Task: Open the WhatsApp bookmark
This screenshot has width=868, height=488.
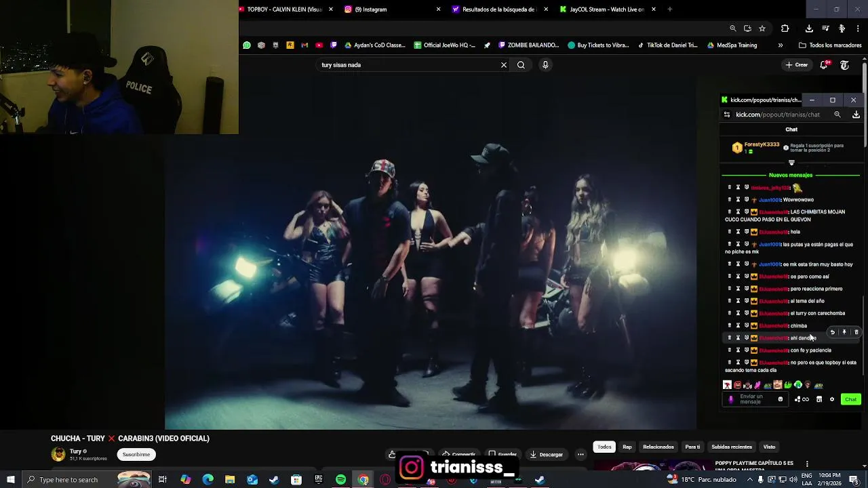Action: (x=247, y=45)
